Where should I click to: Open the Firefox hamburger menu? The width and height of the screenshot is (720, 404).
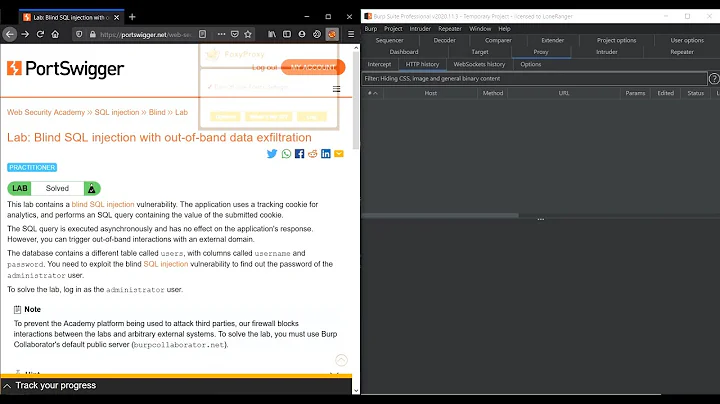pos(351,34)
